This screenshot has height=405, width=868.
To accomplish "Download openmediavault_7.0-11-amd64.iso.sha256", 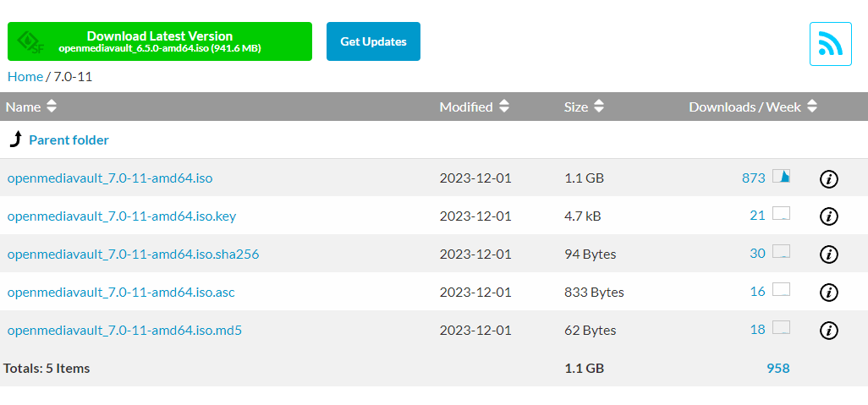I will click(134, 254).
